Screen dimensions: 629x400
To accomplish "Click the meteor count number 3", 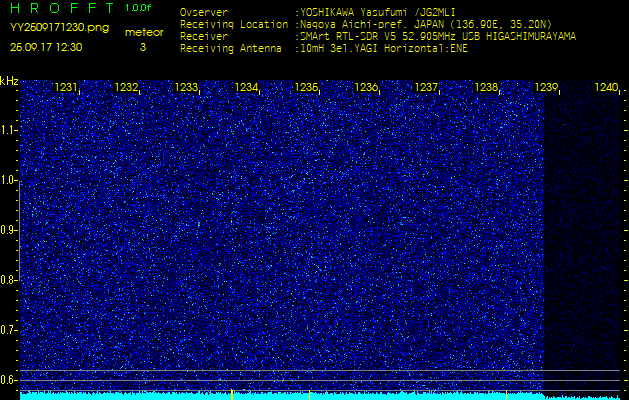I will 142,47.
